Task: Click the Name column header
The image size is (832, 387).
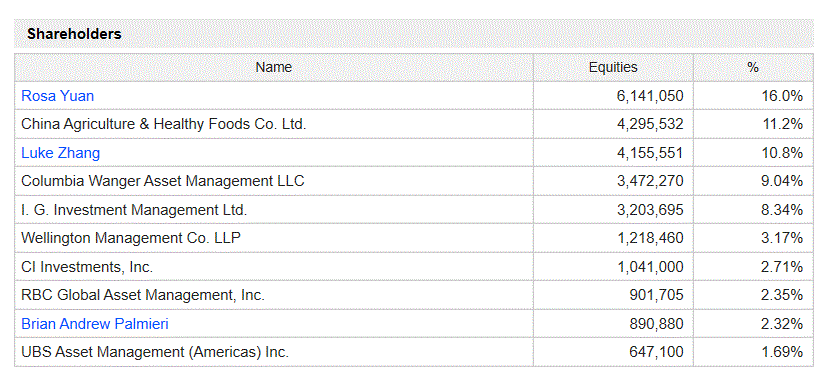Action: pyautogui.click(x=274, y=67)
